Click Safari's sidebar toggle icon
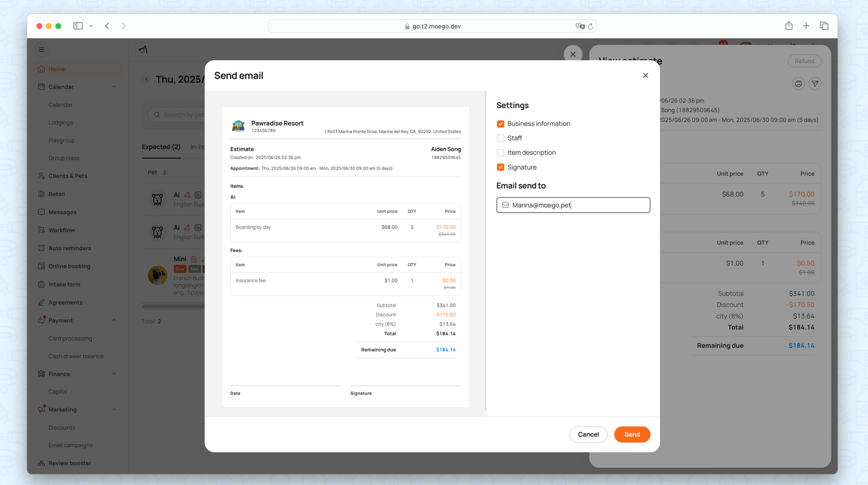868x485 pixels. 78,26
